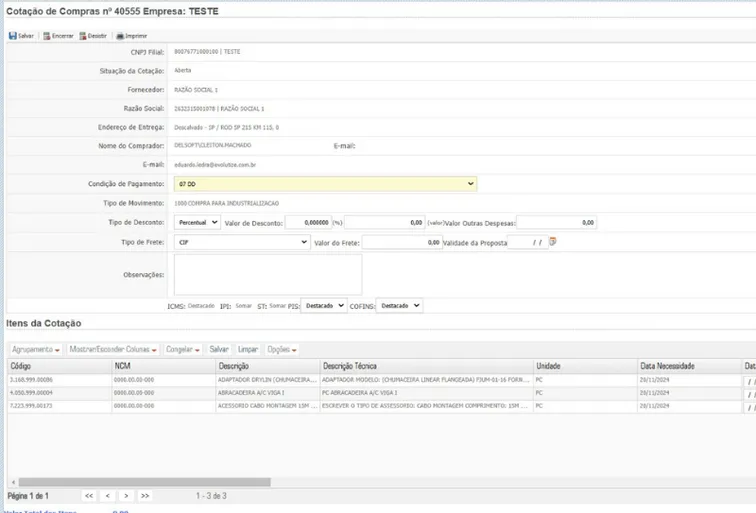Click the Encerrar toolbar icon

tap(47, 36)
